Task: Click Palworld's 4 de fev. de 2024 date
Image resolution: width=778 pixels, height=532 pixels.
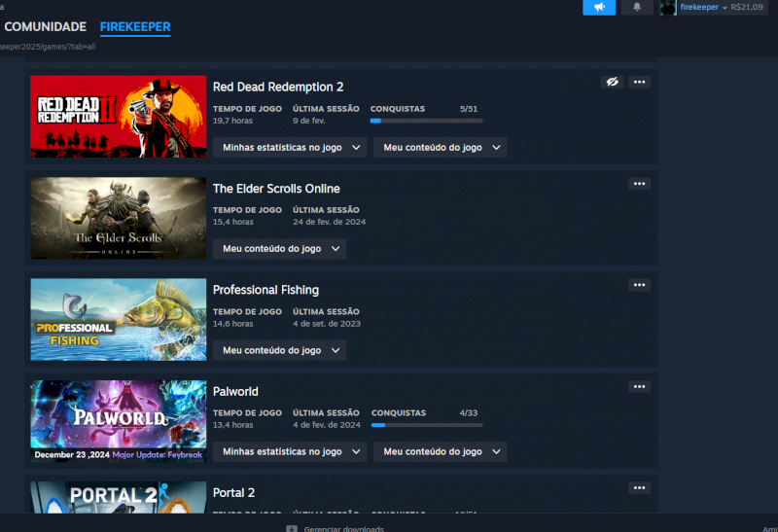Action: point(327,425)
